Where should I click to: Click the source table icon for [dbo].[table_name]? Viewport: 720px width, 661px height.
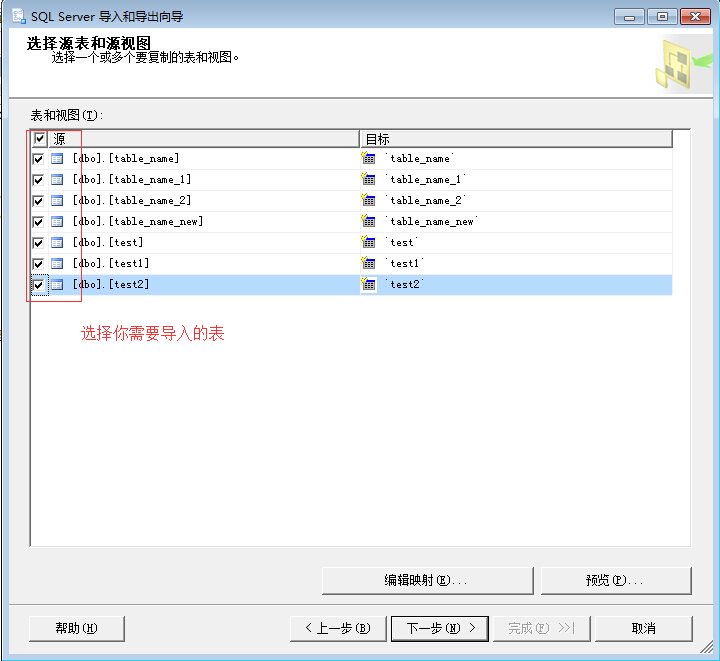coord(57,159)
